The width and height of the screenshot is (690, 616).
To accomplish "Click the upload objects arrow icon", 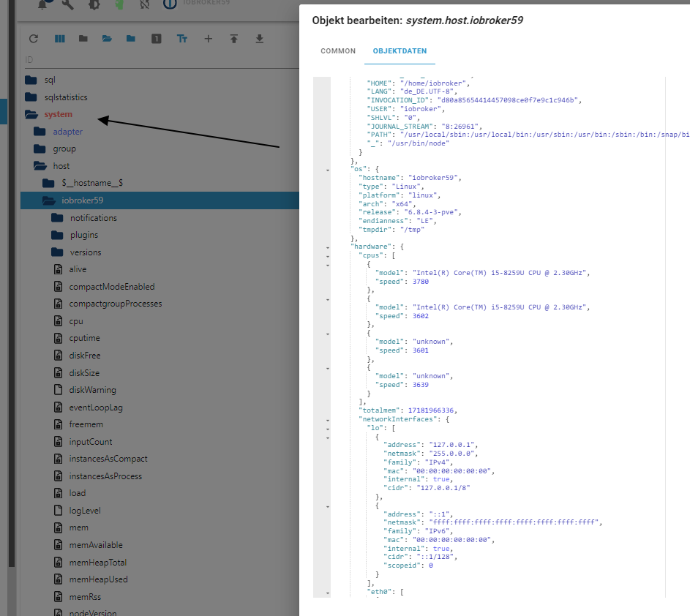I will (233, 39).
